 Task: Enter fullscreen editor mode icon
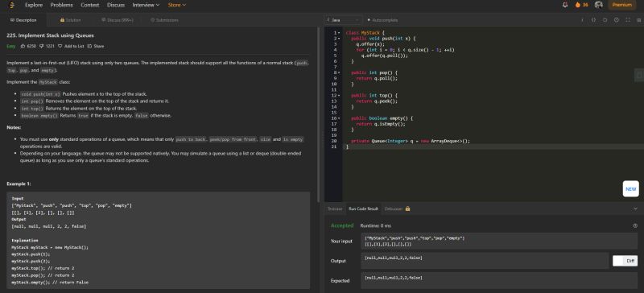[x=628, y=20]
